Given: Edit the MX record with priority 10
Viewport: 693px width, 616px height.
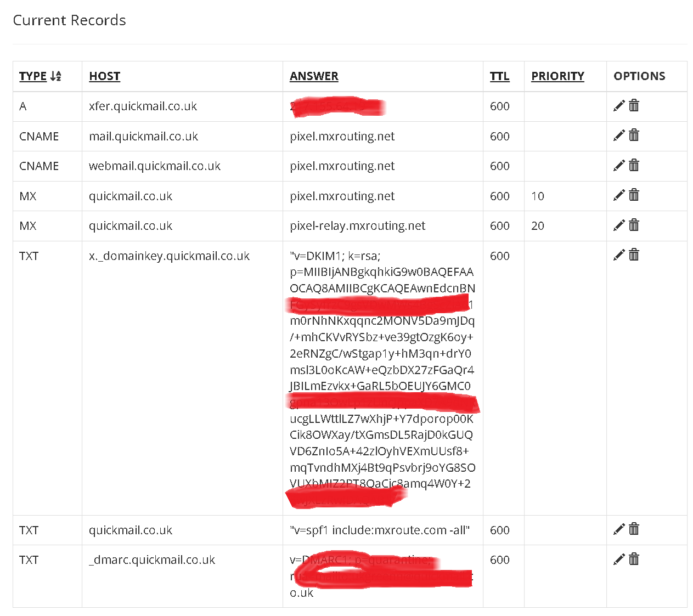Looking at the screenshot, I should click(619, 195).
